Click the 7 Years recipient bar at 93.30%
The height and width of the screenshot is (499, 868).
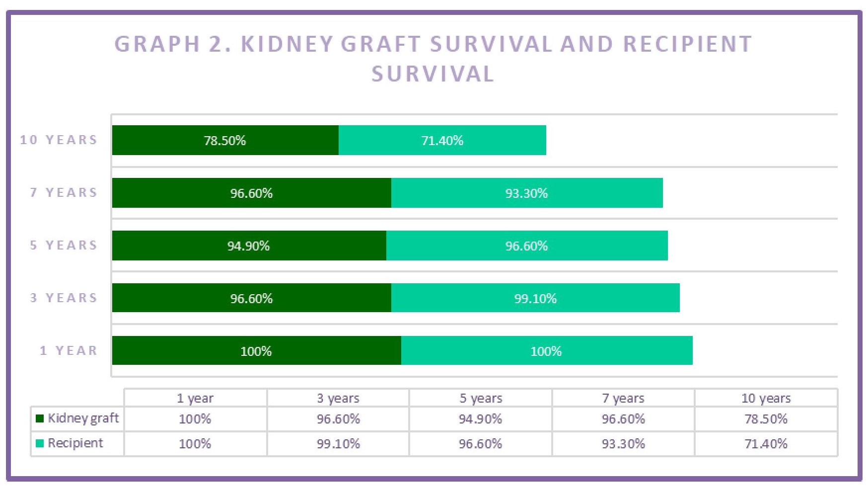pyautogui.click(x=526, y=193)
